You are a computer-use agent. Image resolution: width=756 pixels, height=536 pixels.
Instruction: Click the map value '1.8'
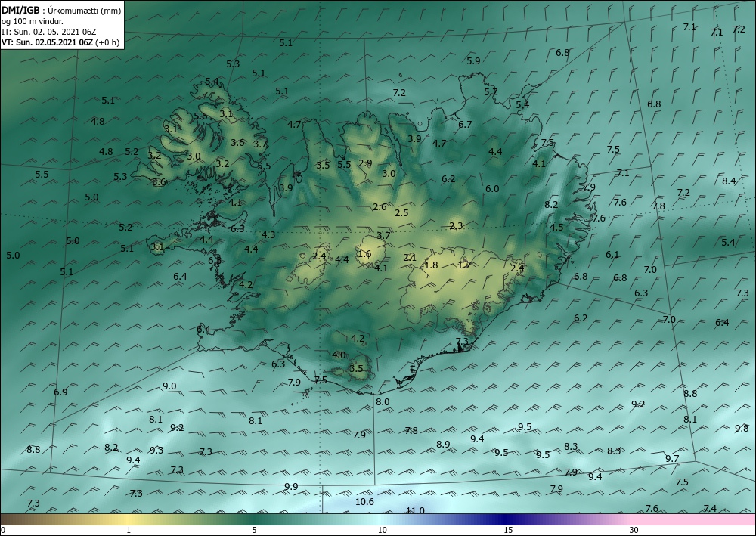pos(431,265)
